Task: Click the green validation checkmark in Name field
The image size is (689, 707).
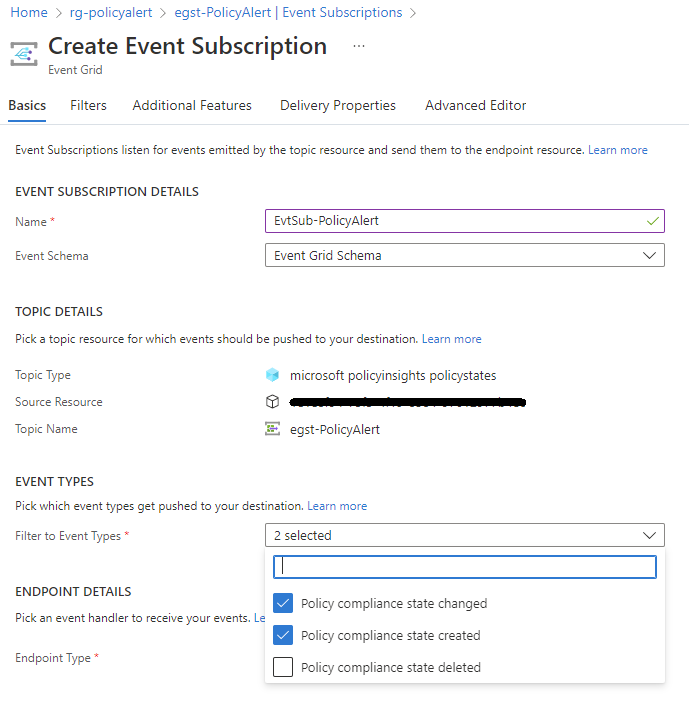Action: [x=652, y=221]
